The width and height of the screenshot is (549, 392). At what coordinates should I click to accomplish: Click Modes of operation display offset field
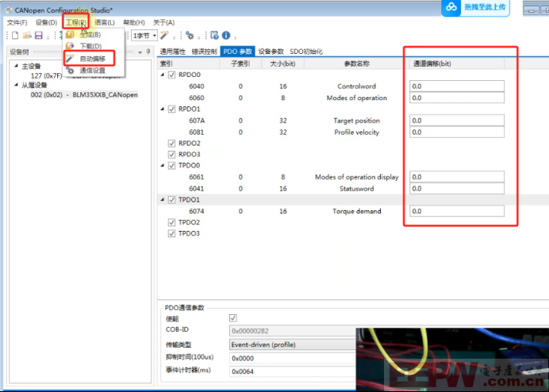[457, 177]
